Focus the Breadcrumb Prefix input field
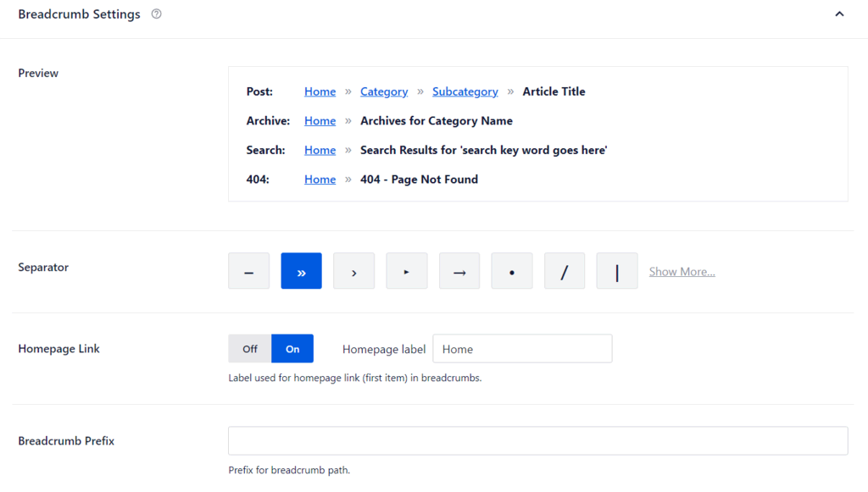This screenshot has width=868, height=492. tap(538, 440)
